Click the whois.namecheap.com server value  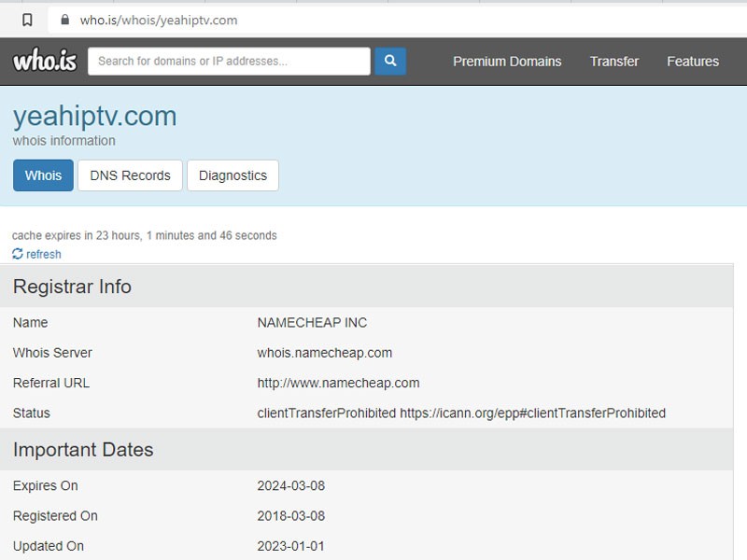point(324,353)
